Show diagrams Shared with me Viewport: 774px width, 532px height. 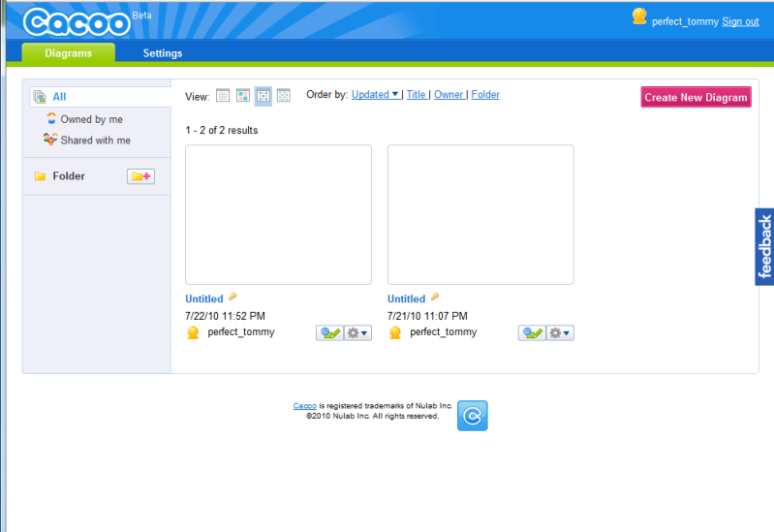click(95, 141)
